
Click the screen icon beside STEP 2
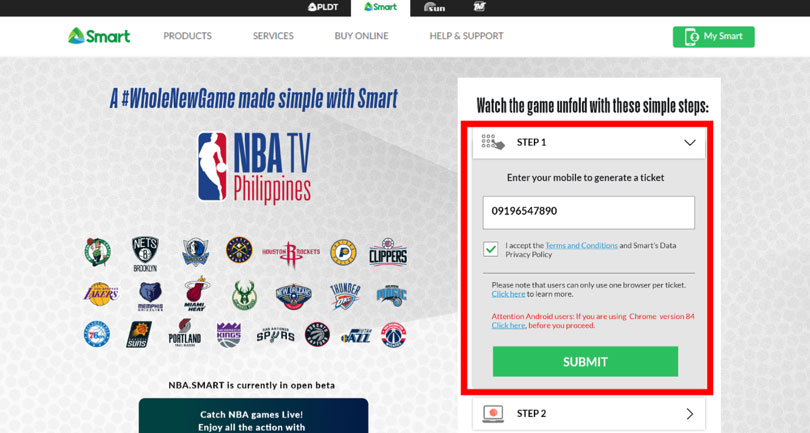click(493, 413)
